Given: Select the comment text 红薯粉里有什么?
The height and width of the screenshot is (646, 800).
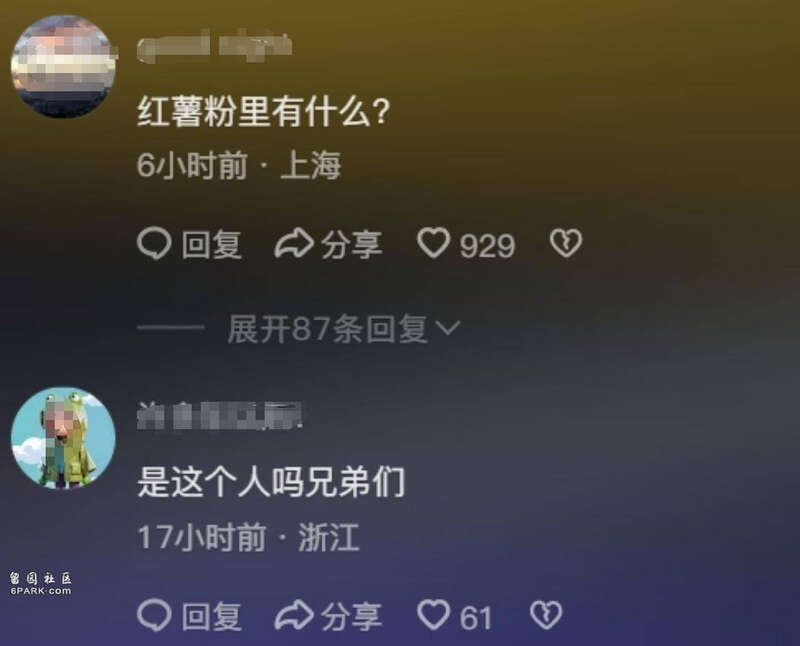Looking at the screenshot, I should click(263, 111).
